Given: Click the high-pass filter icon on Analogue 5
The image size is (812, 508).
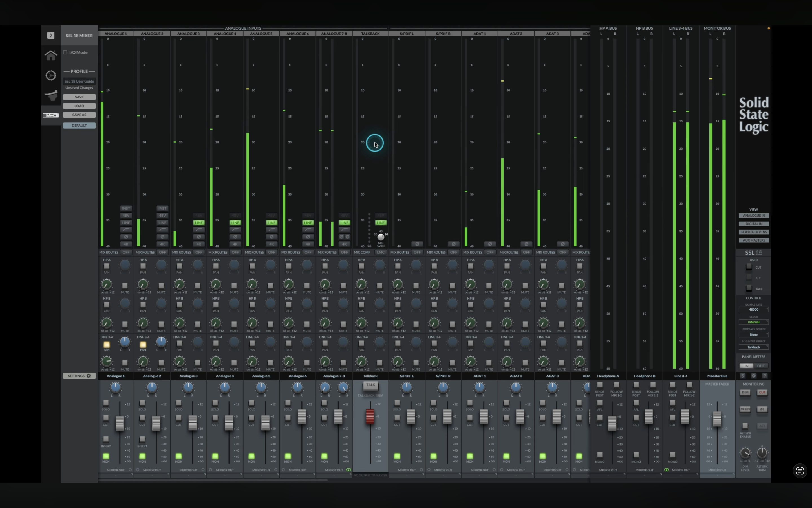Looking at the screenshot, I should point(272,230).
